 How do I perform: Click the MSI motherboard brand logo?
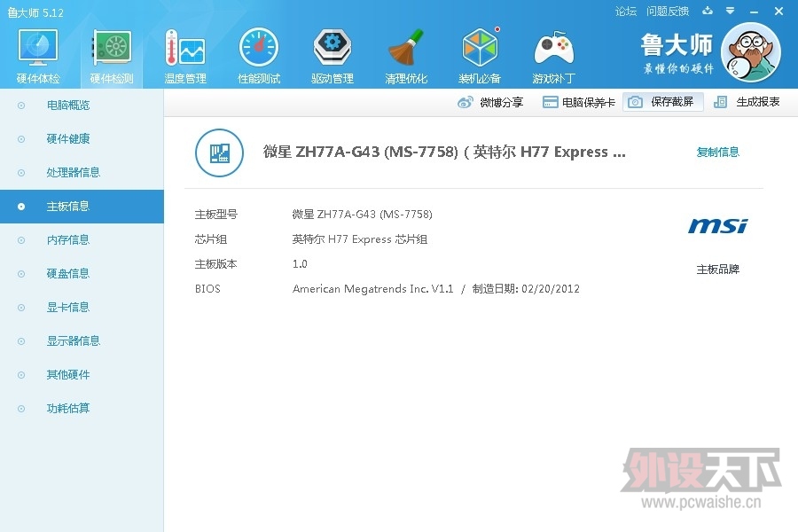(x=717, y=226)
